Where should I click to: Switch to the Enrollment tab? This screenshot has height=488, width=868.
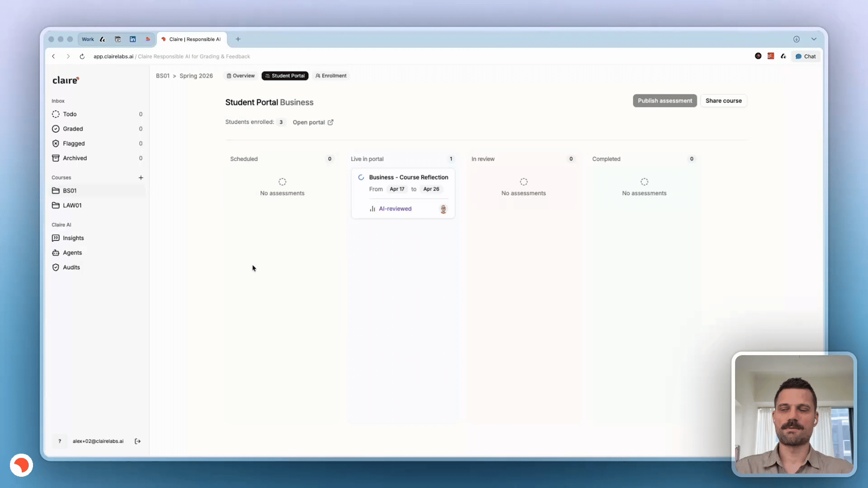click(x=331, y=76)
